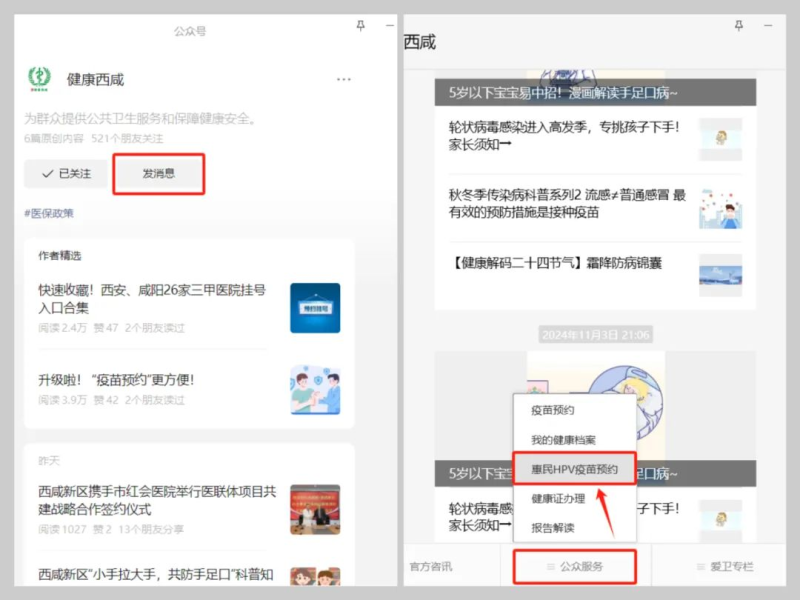Click the 健康西咸 account avatar logo
This screenshot has width=800, height=600.
point(39,79)
